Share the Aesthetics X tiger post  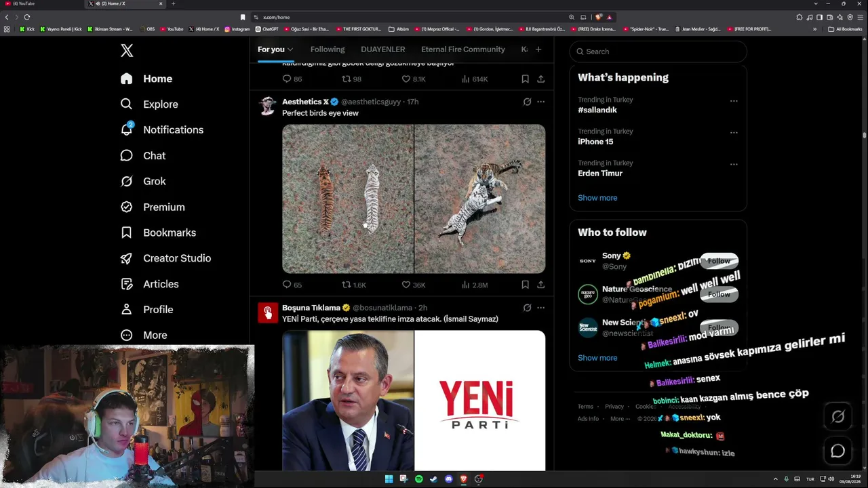[x=540, y=285]
